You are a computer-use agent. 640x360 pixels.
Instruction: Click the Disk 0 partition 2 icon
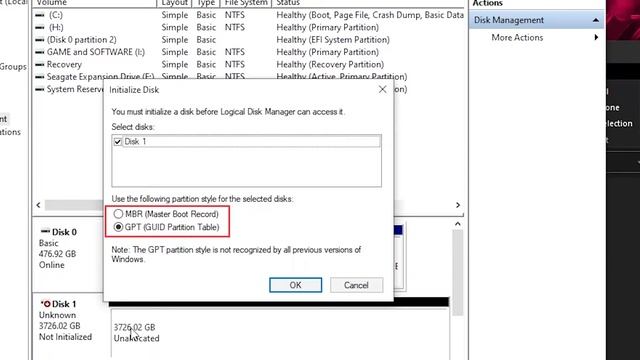tap(40, 40)
